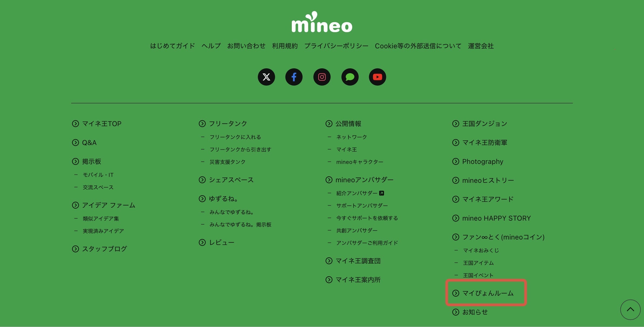Open the マイネ王TOP link
Viewport: 644px width, 327px height.
pyautogui.click(x=101, y=124)
